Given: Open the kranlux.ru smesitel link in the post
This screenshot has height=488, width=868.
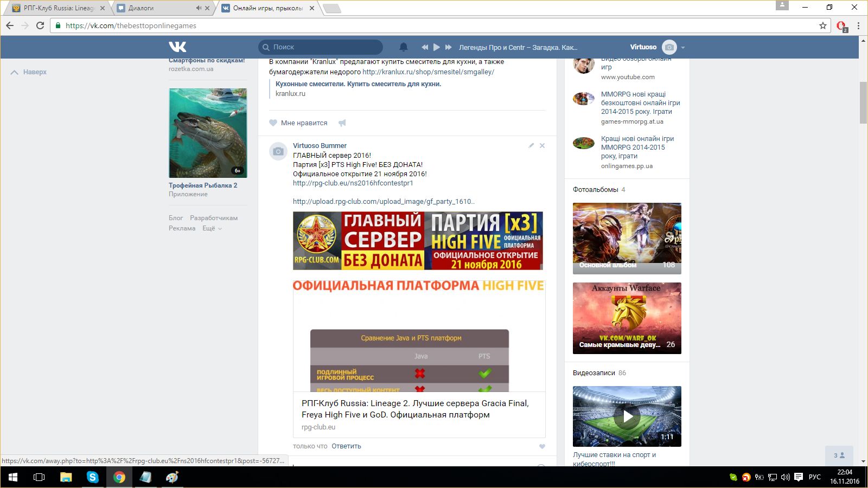Looking at the screenshot, I should coord(428,72).
